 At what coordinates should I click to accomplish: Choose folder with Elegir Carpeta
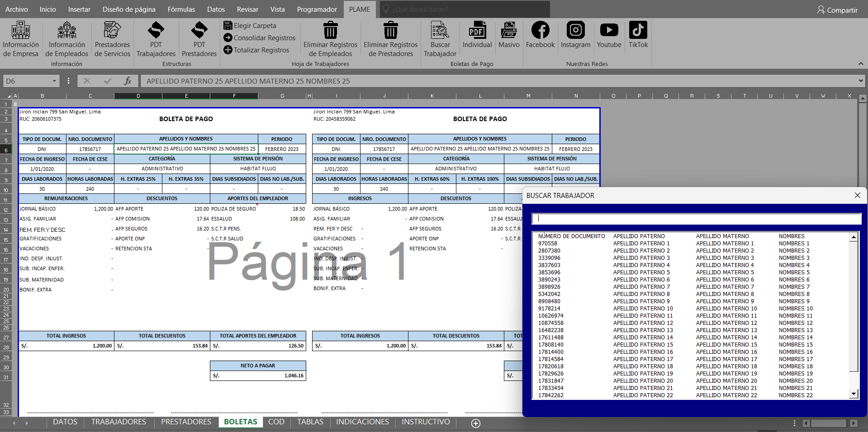coord(250,26)
